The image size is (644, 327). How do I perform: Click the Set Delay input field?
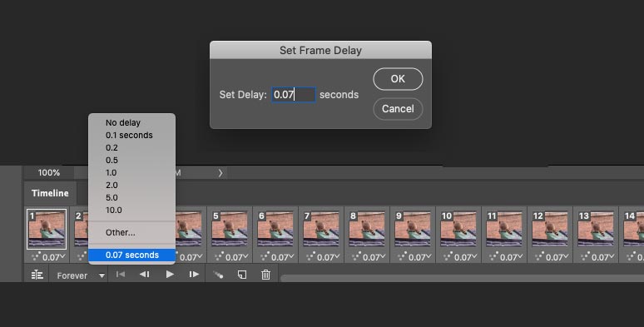(x=293, y=95)
